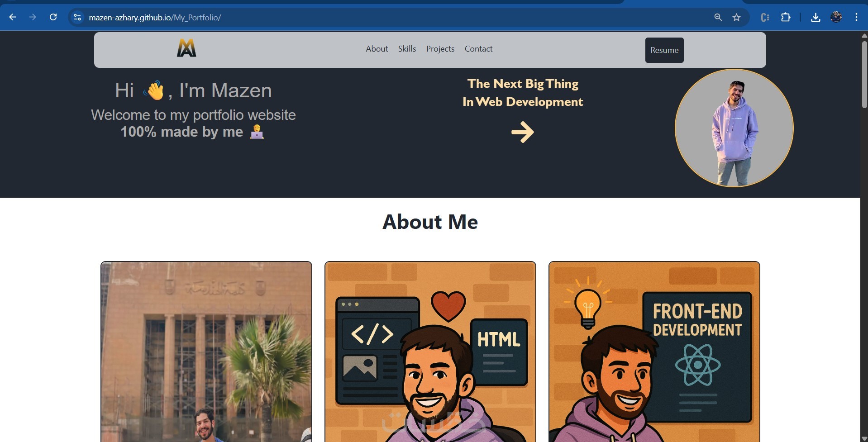Open the Contact nav link

478,49
